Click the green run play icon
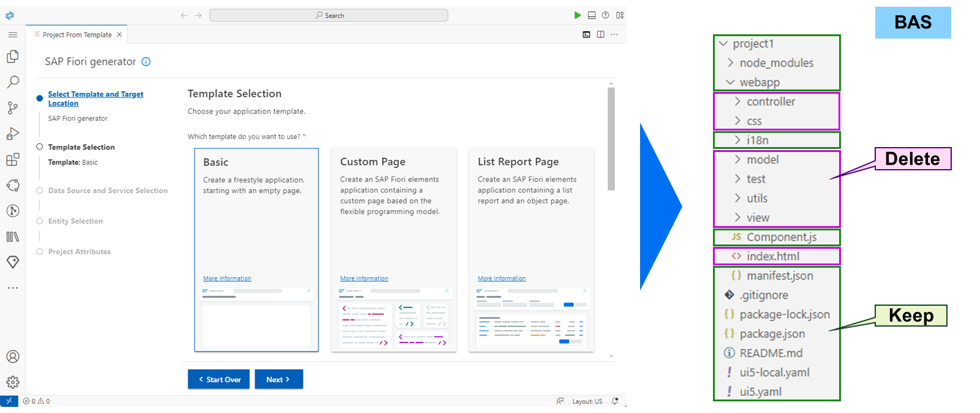The image size is (980, 413). (x=578, y=15)
